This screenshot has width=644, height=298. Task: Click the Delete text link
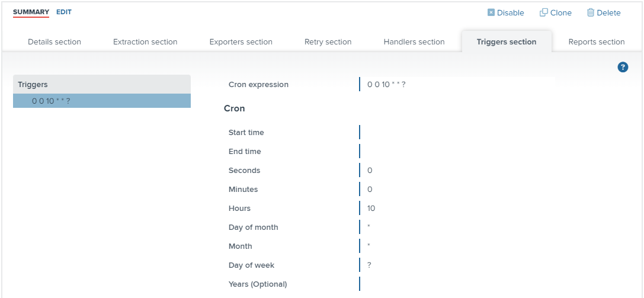pos(608,12)
